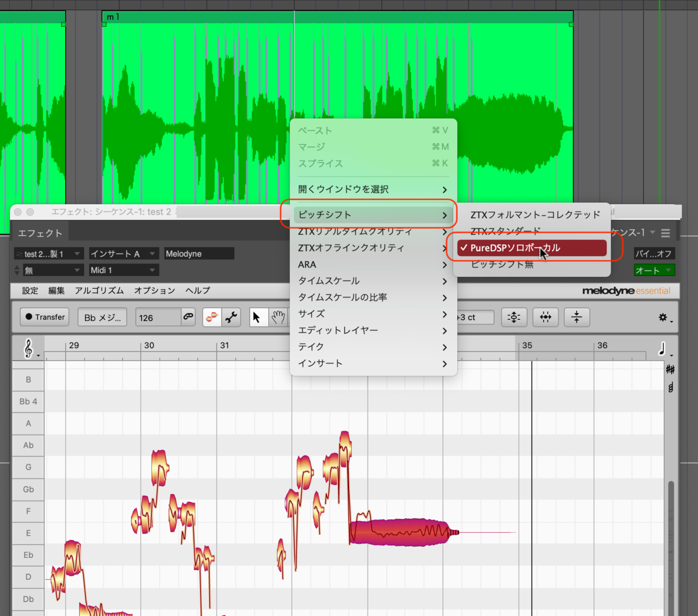Open the hamburger menu in the effect window
Screen dimensions: 698x616
tap(665, 233)
